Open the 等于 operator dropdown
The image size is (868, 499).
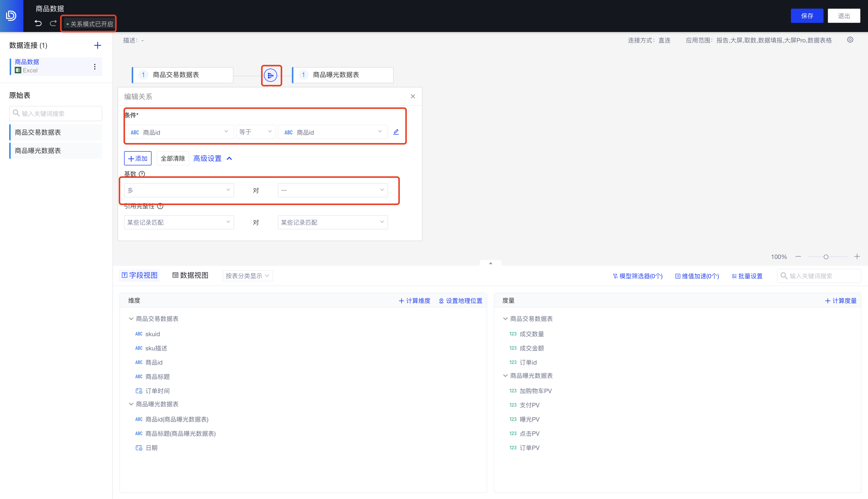point(256,132)
